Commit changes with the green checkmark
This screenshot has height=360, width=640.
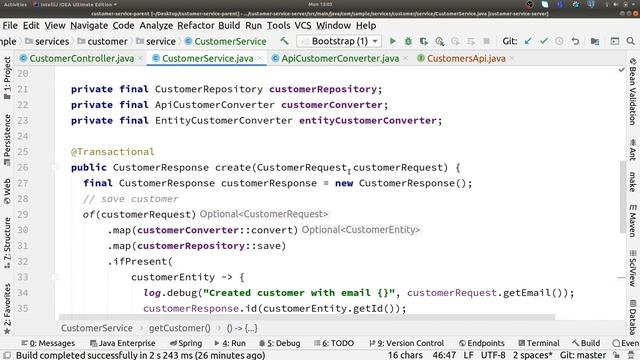click(544, 41)
